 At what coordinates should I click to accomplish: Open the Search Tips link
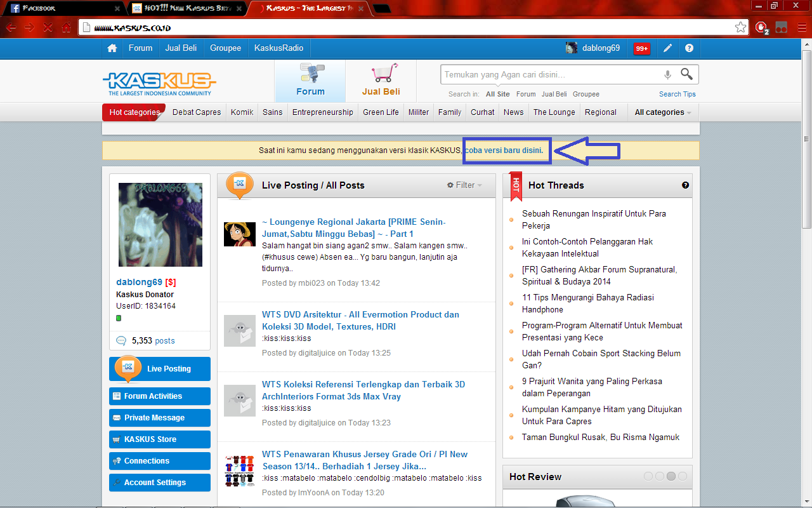677,94
